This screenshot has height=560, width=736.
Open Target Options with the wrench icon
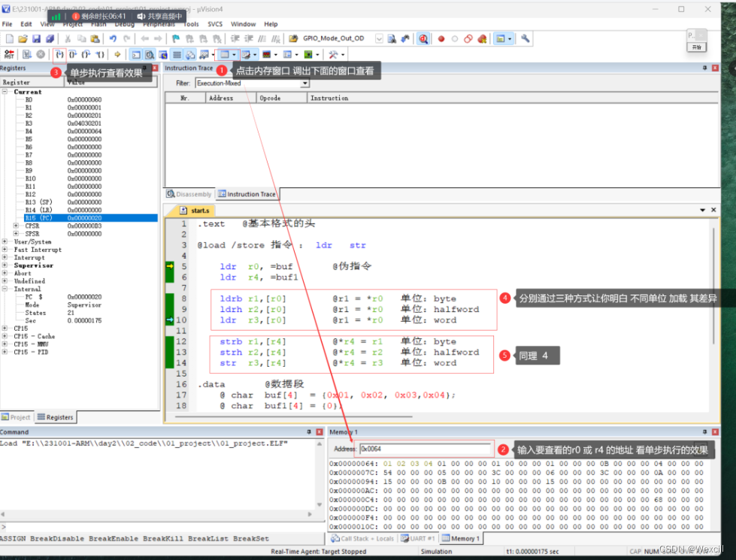click(x=525, y=38)
